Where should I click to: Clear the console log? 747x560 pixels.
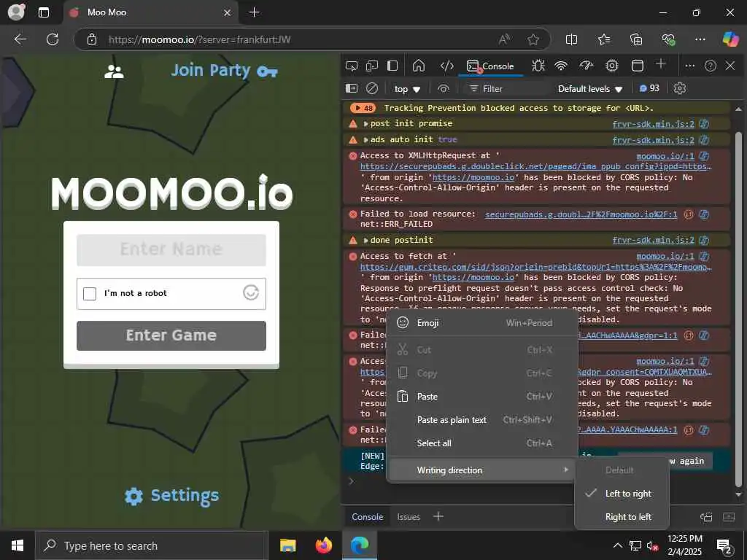372,88
